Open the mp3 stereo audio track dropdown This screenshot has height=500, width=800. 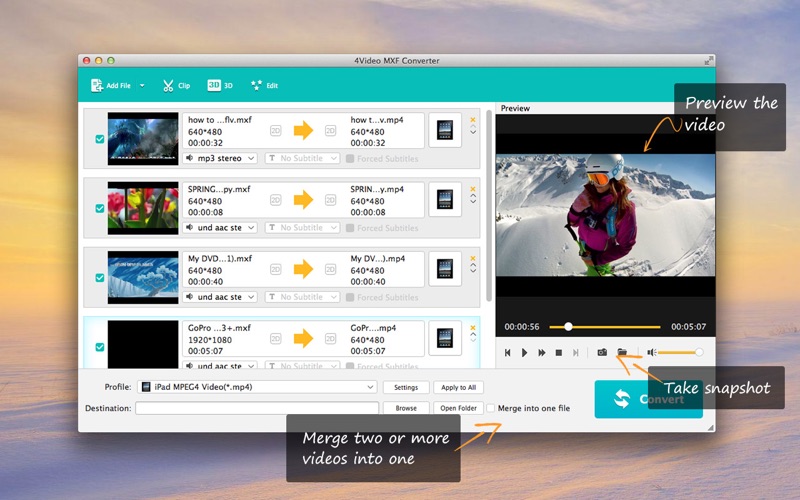pyautogui.click(x=221, y=158)
